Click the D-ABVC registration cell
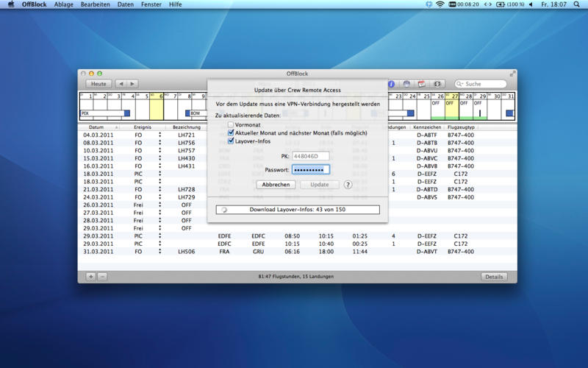 (x=427, y=158)
